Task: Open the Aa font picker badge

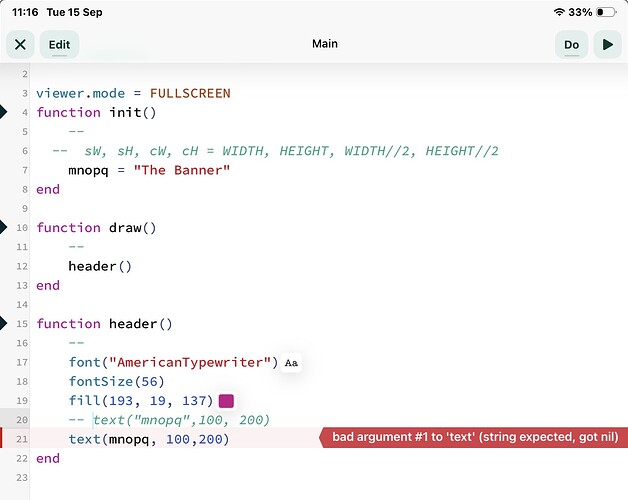Action: 291,363
